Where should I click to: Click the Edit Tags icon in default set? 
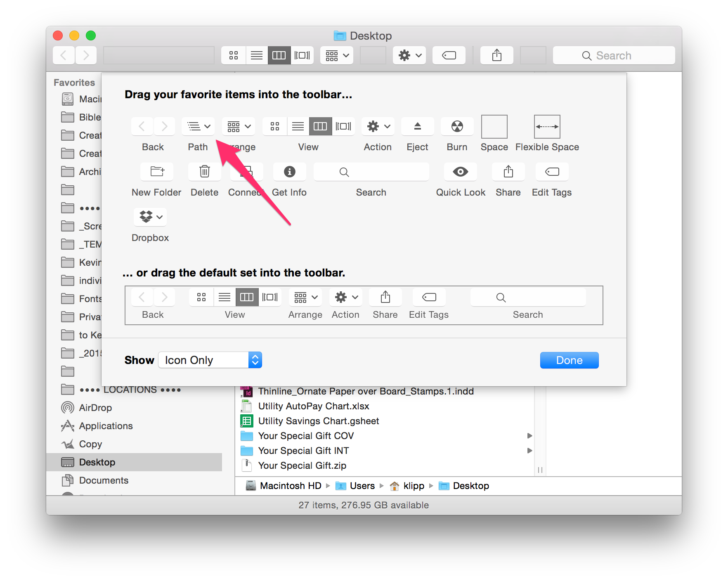429,297
